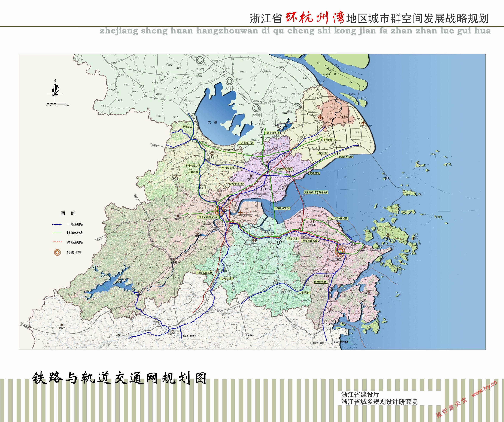Click the north arrow compass symbol
The height and width of the screenshot is (422, 504).
[55, 90]
